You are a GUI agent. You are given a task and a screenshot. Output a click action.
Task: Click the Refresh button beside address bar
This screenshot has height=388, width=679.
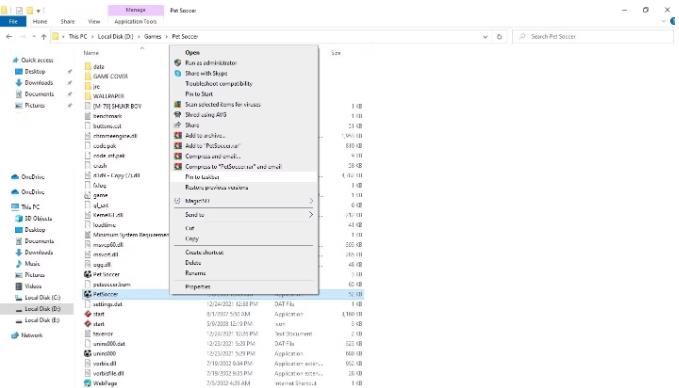click(499, 37)
